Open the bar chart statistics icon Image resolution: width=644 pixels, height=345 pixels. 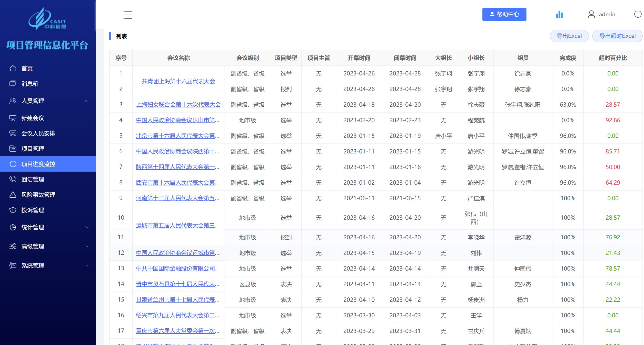coord(559,14)
